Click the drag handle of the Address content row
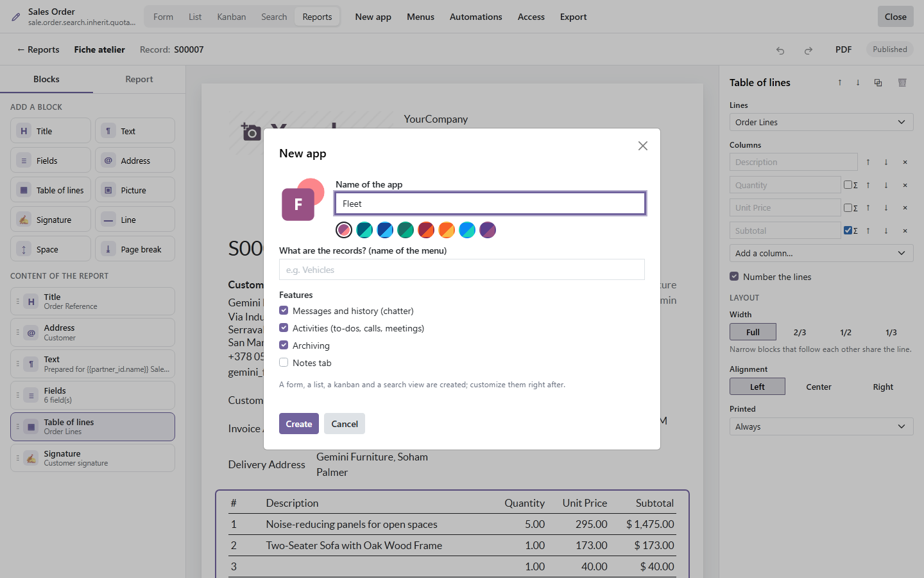The width and height of the screenshot is (924, 578). (17, 333)
